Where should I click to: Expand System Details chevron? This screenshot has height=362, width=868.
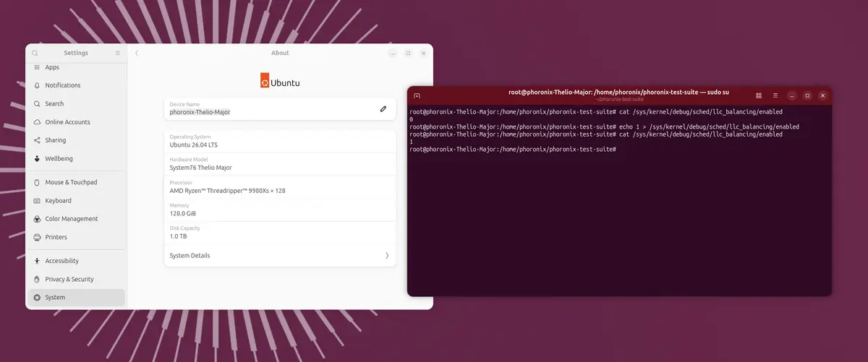(387, 256)
